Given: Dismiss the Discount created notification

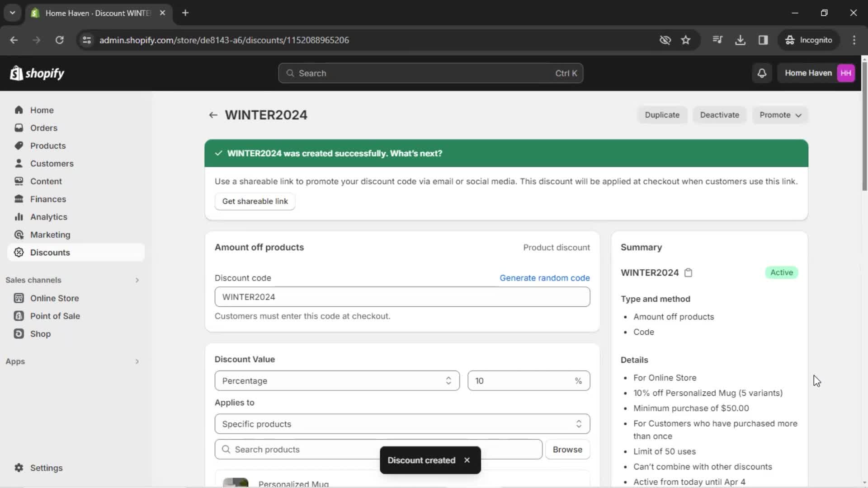Looking at the screenshot, I should (x=467, y=460).
